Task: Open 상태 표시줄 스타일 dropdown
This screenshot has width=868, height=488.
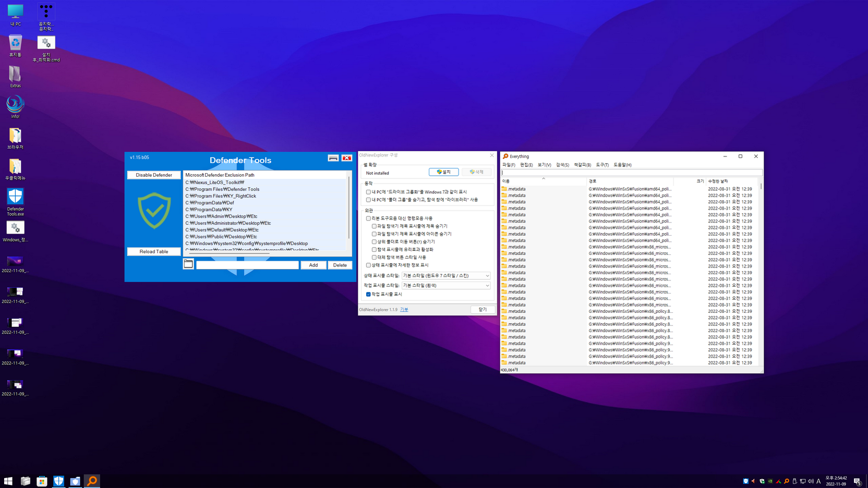Action: (446, 275)
